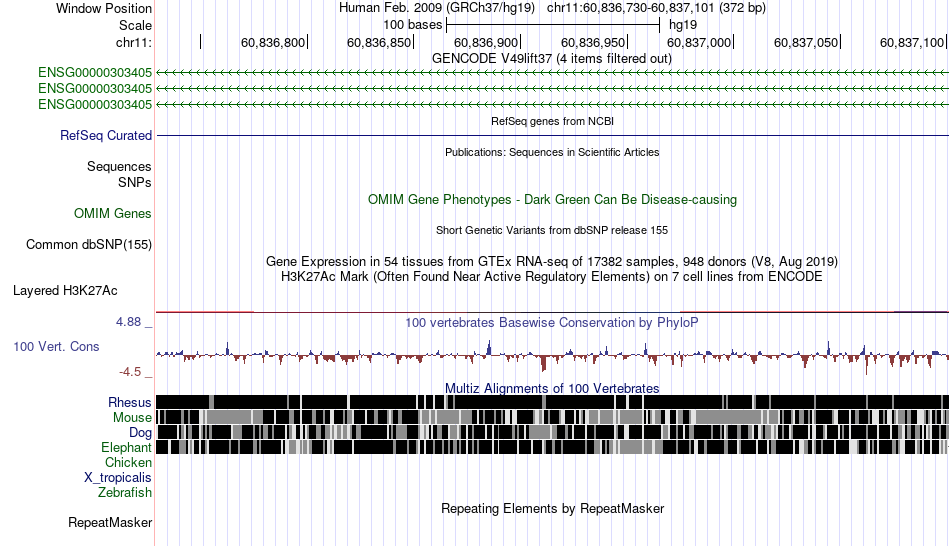The width and height of the screenshot is (950, 546).
Task: Select the Mouse alignment row label
Action: tap(132, 418)
